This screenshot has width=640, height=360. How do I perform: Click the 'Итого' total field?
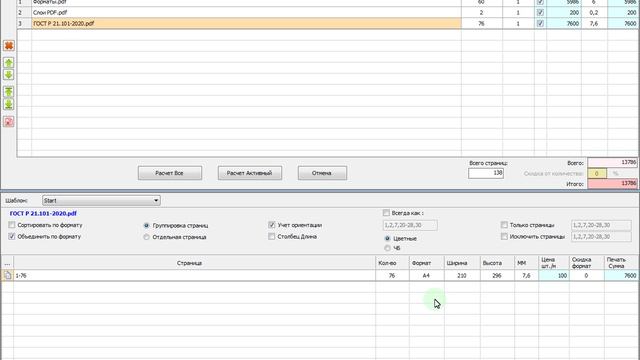pyautogui.click(x=613, y=184)
